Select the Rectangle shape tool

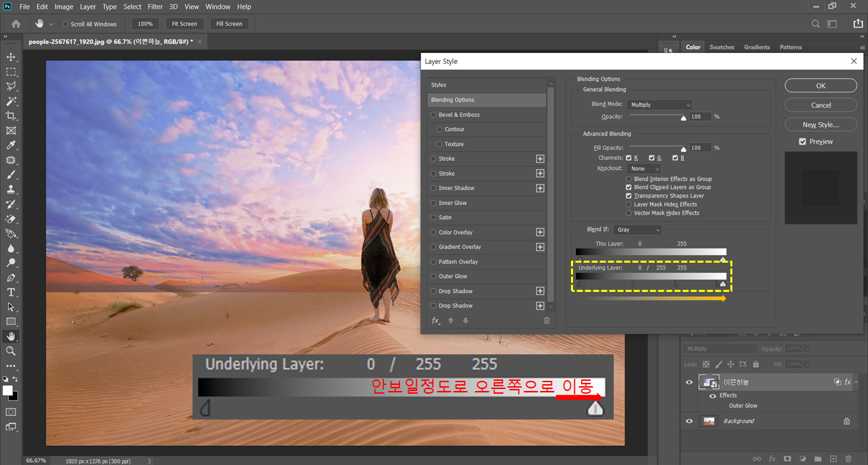pos(11,322)
